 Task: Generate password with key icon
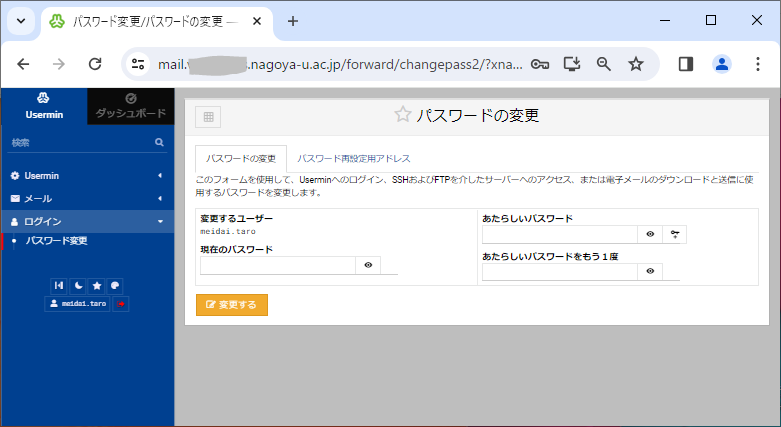(x=674, y=234)
